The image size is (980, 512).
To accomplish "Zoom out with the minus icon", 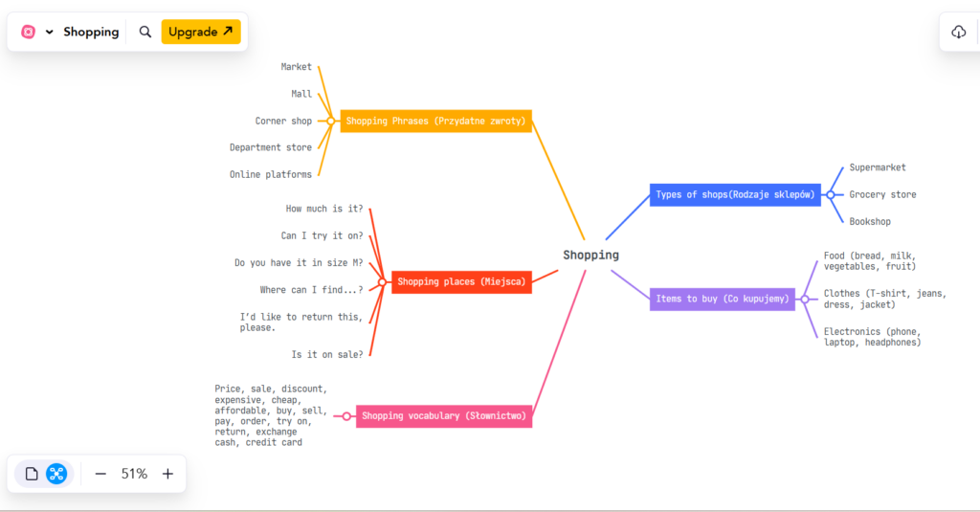I will pyautogui.click(x=100, y=474).
